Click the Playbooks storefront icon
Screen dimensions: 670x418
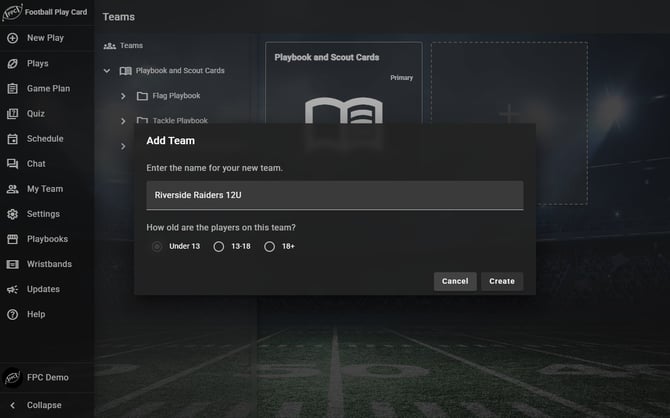pyautogui.click(x=12, y=239)
